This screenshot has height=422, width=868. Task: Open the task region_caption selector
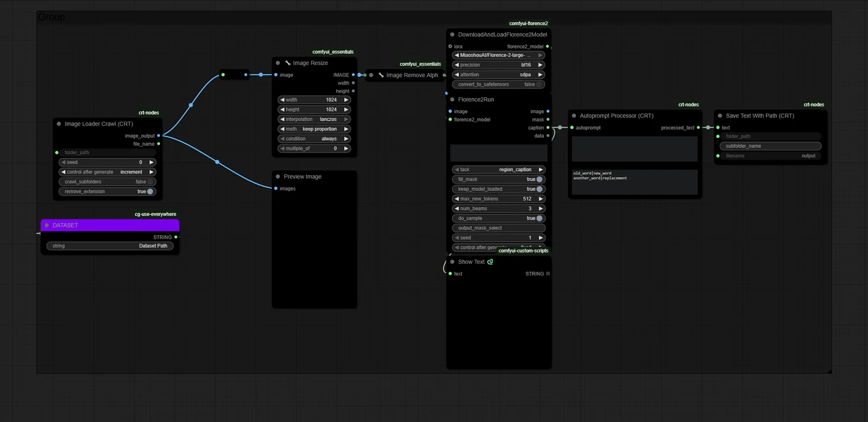pyautogui.click(x=498, y=170)
